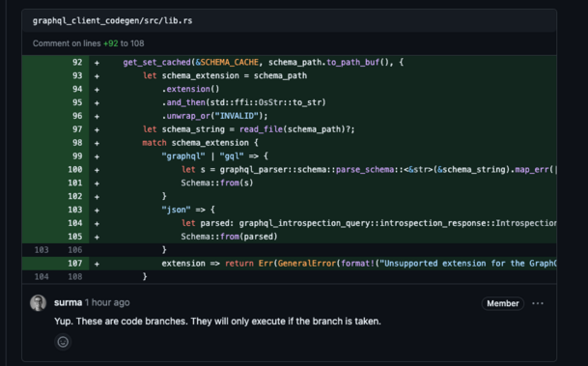Open surma's profile via the avatar
The height and width of the screenshot is (366, 588).
[39, 303]
